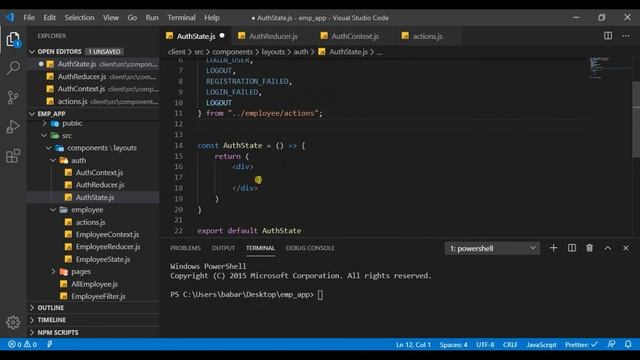Click the split editor right icon
The width and height of the screenshot is (640, 360).
coord(608,36)
